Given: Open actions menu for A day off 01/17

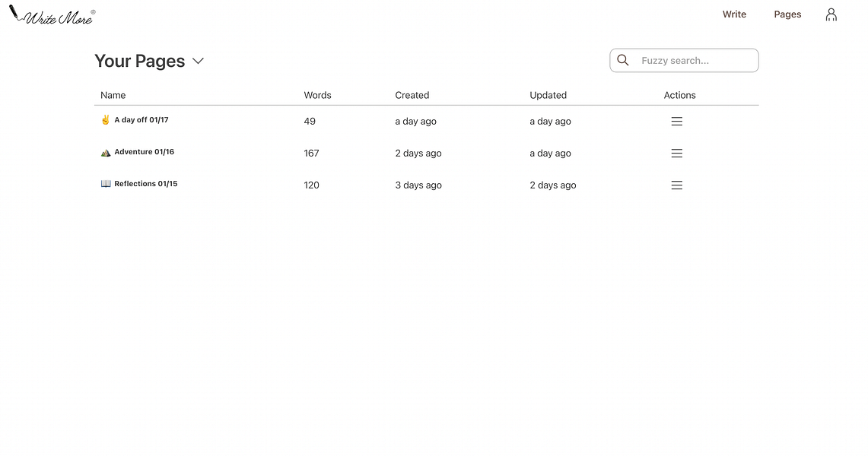Looking at the screenshot, I should pos(676,122).
